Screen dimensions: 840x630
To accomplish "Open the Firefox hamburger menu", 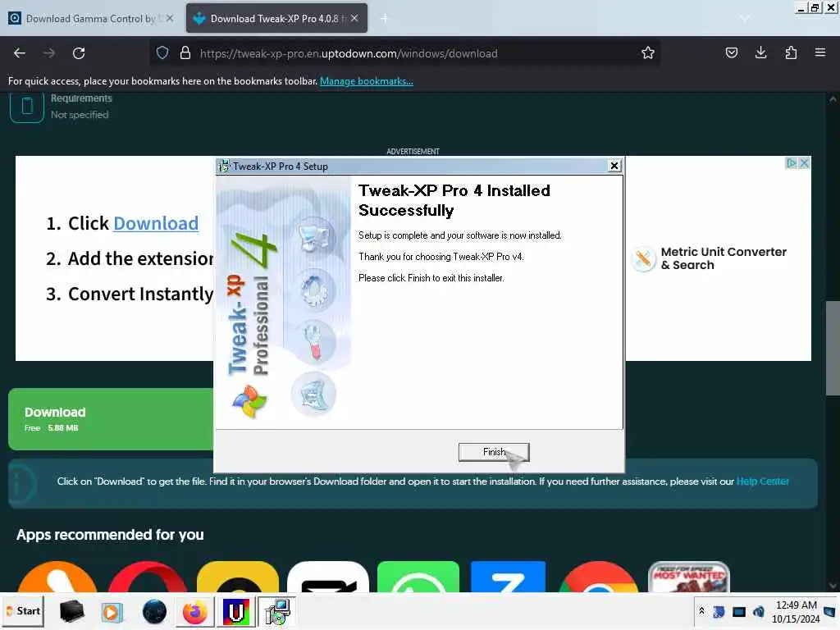I will pos(819,52).
